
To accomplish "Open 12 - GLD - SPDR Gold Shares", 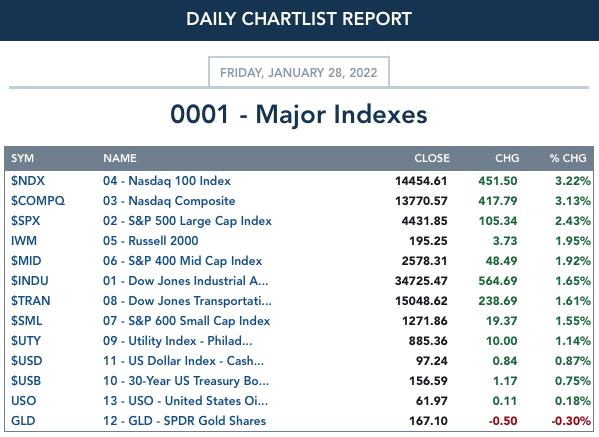I will point(185,421).
